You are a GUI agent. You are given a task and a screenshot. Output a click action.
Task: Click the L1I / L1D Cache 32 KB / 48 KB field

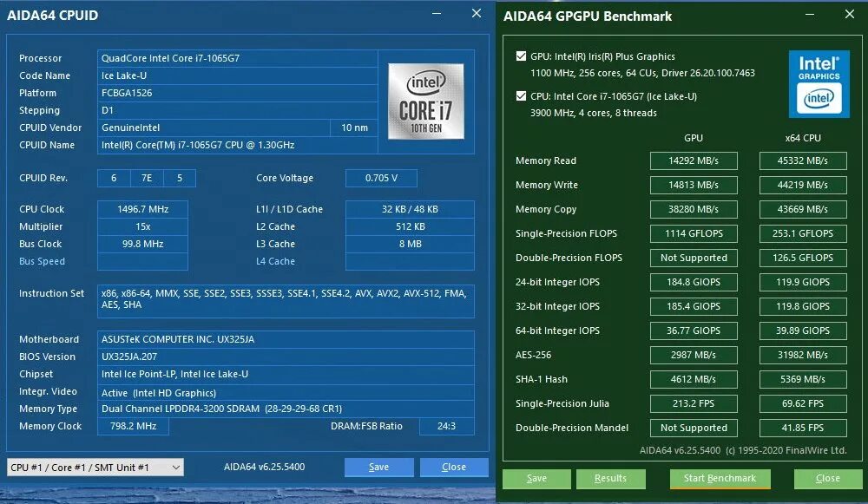point(410,209)
